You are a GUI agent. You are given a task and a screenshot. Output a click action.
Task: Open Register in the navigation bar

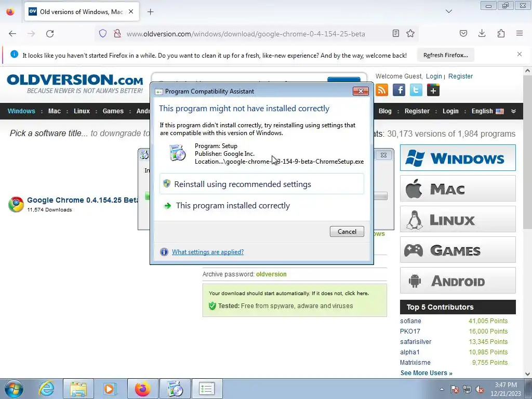pos(417,111)
